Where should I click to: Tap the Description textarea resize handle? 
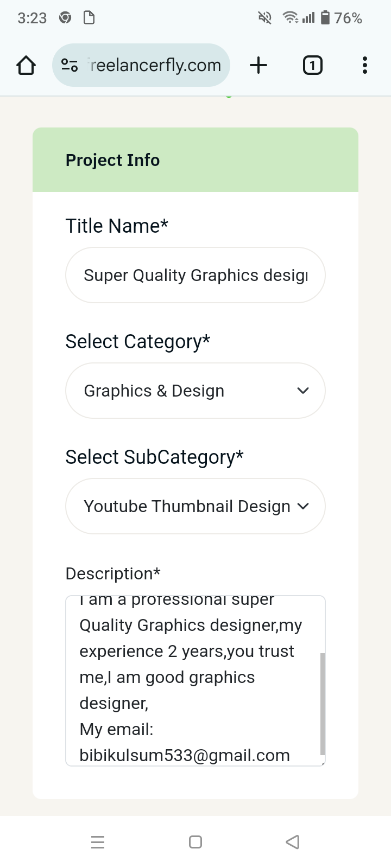tap(323, 763)
